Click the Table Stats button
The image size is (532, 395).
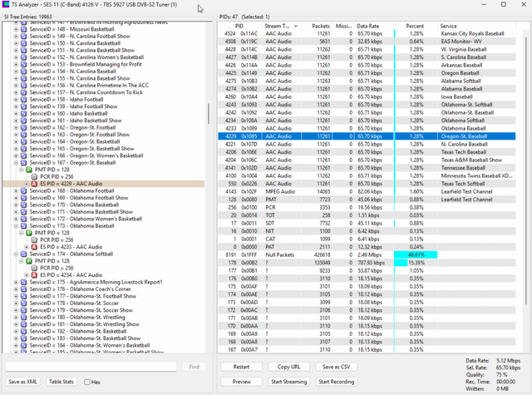point(62,382)
